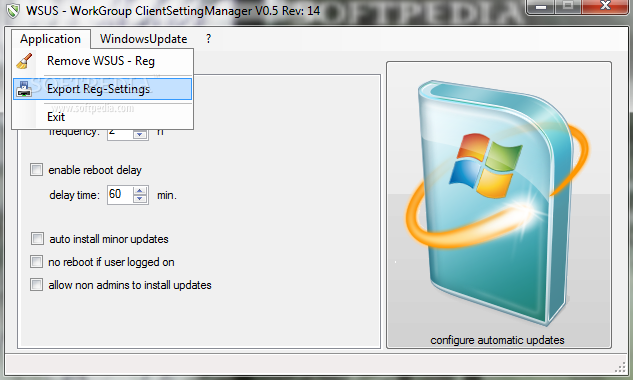
Task: Close the WSUS ClientSettingManager window
Action: (605, 7)
